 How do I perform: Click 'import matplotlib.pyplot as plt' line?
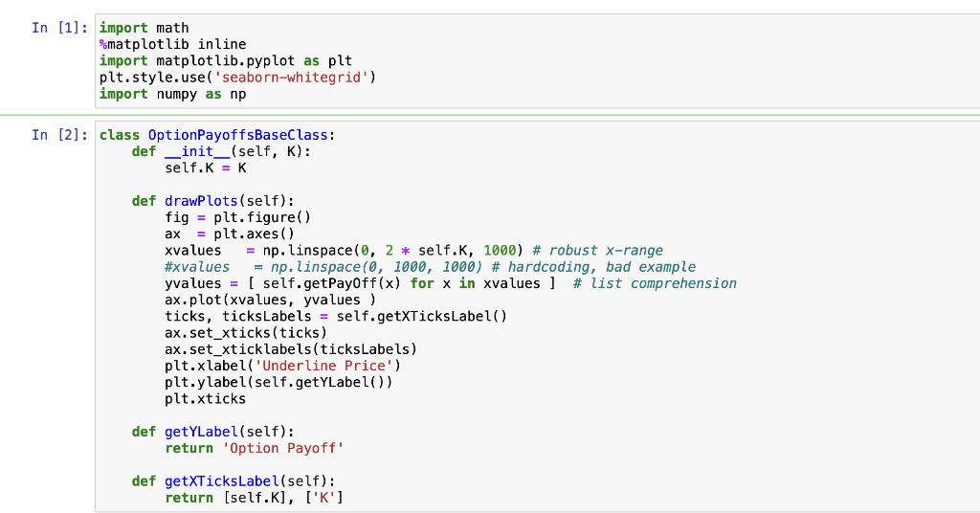[226, 60]
